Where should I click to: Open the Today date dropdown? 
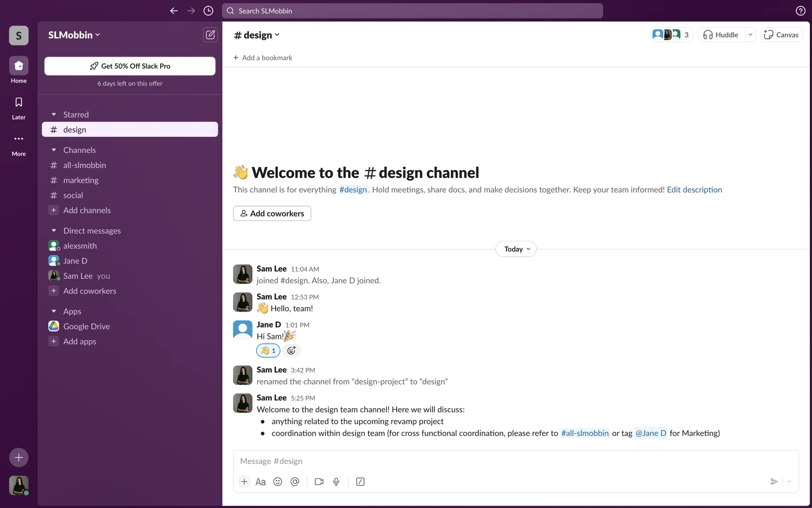516,249
